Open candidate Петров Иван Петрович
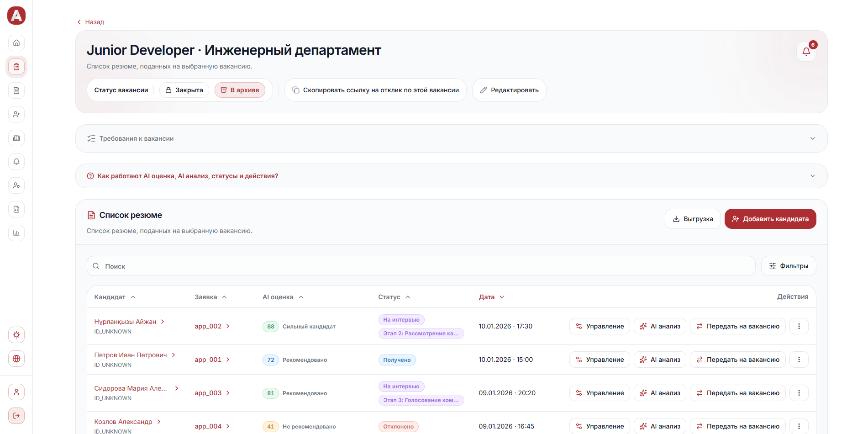This screenshot has width=868, height=434. click(135, 355)
